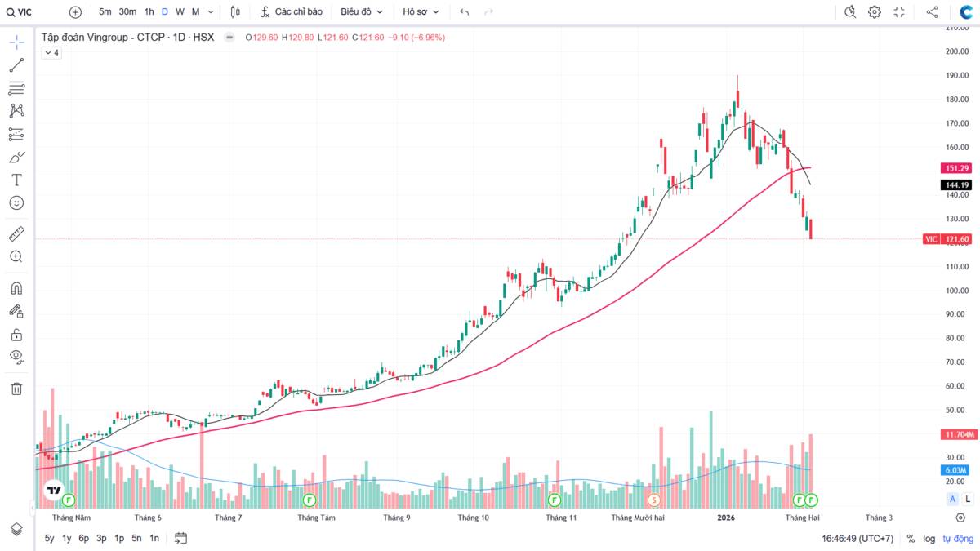980x551 pixels.
Task: Toggle hide all drawings eye icon
Action: pos(16,357)
